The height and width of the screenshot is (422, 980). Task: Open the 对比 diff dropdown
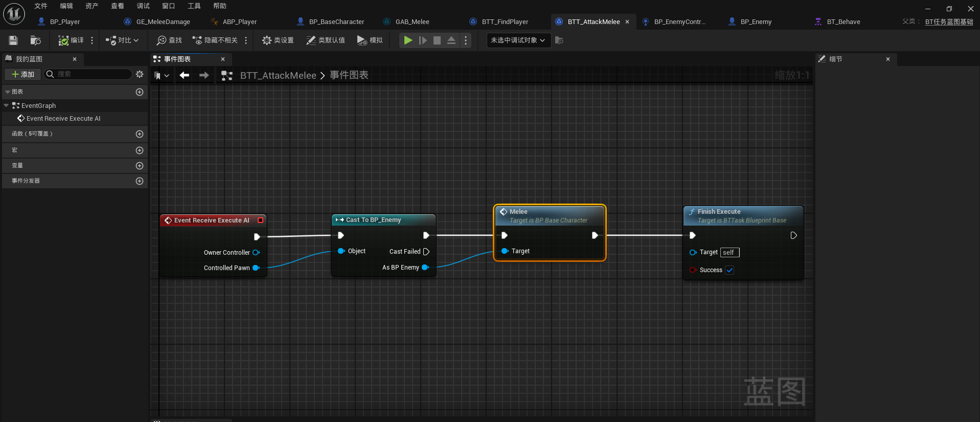coord(122,40)
